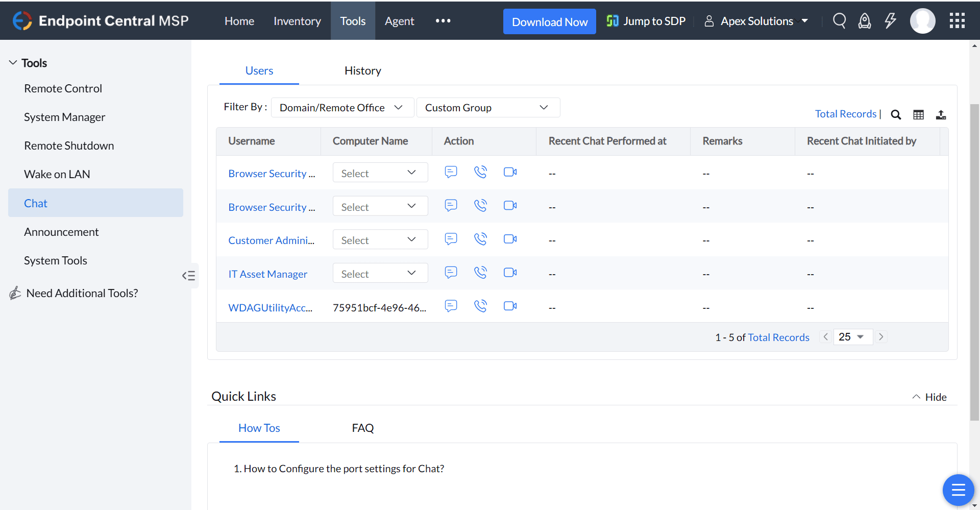Change records per page from 25
The width and height of the screenshot is (980, 510).
tap(852, 336)
